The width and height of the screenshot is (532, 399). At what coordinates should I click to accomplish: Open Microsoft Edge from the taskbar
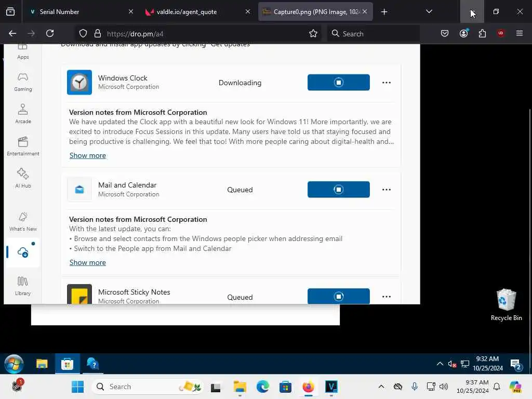(262, 387)
